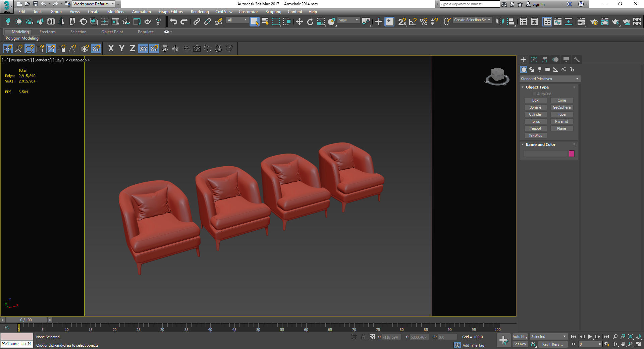Viewport: 644px width, 349px height.
Task: Open the Customize menu
Action: pos(248,12)
